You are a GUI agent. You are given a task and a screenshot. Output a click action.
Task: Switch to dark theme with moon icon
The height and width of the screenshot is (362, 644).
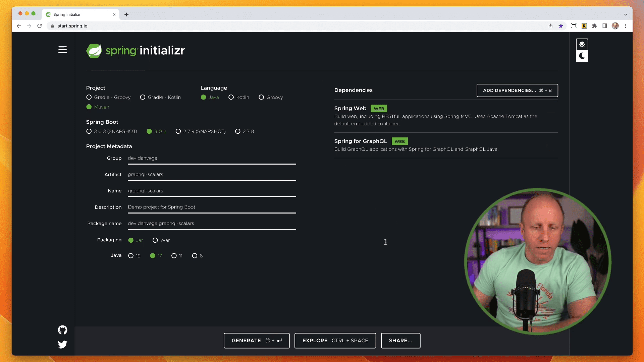pos(582,56)
